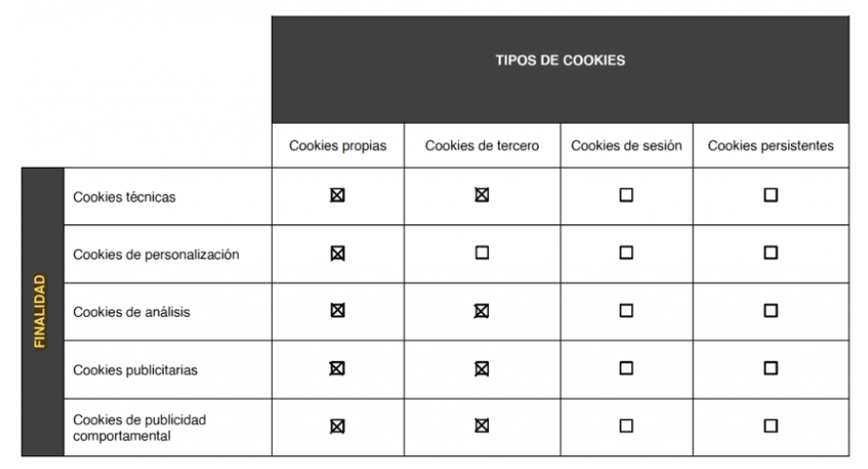Image resolution: width=868 pixels, height=469 pixels.
Task: Uncheck Cookies de personalización under Cookies propias
Action: click(337, 254)
